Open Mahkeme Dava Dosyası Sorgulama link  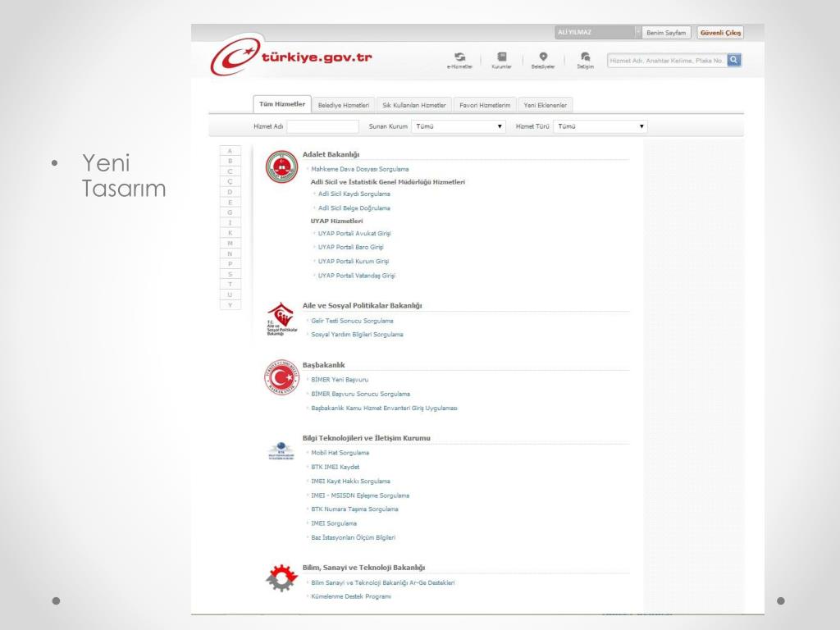(x=360, y=169)
